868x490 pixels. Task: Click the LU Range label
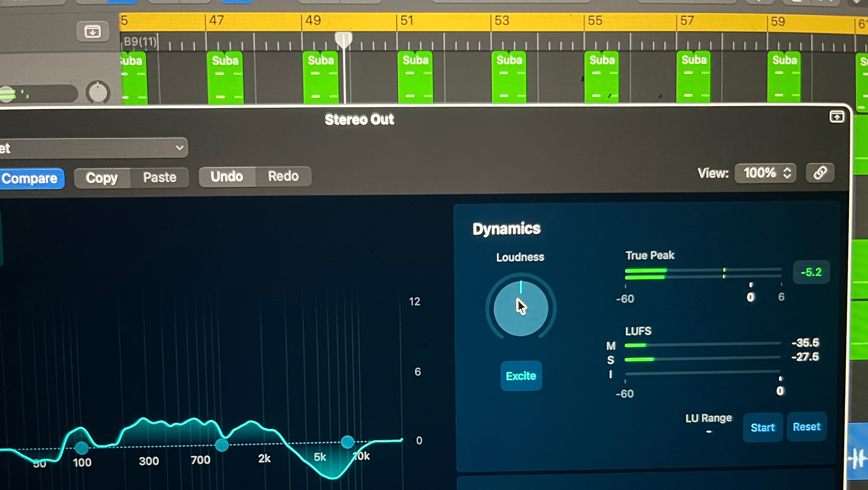pyautogui.click(x=709, y=418)
